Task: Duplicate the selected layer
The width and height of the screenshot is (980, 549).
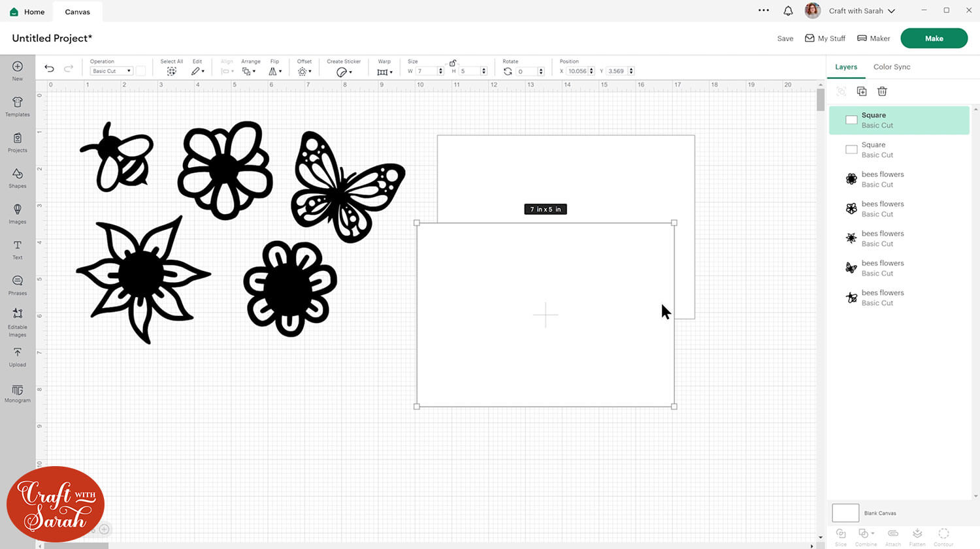Action: click(862, 91)
